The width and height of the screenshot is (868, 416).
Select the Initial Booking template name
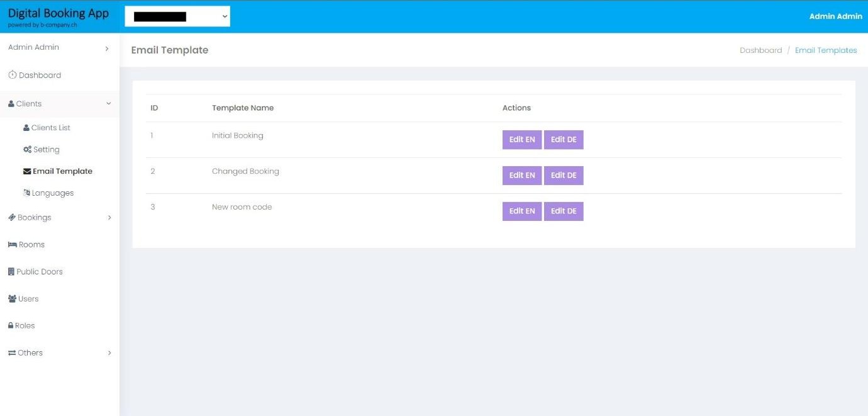click(x=238, y=135)
